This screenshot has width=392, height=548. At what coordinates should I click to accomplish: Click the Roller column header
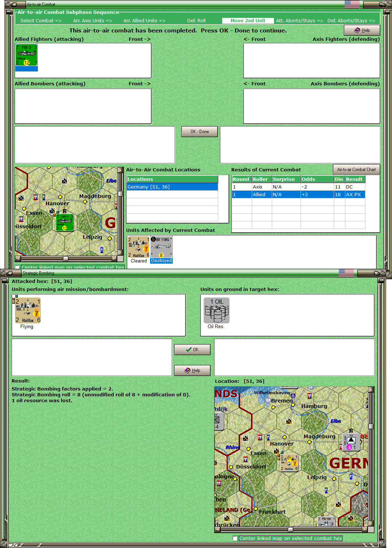[261, 179]
